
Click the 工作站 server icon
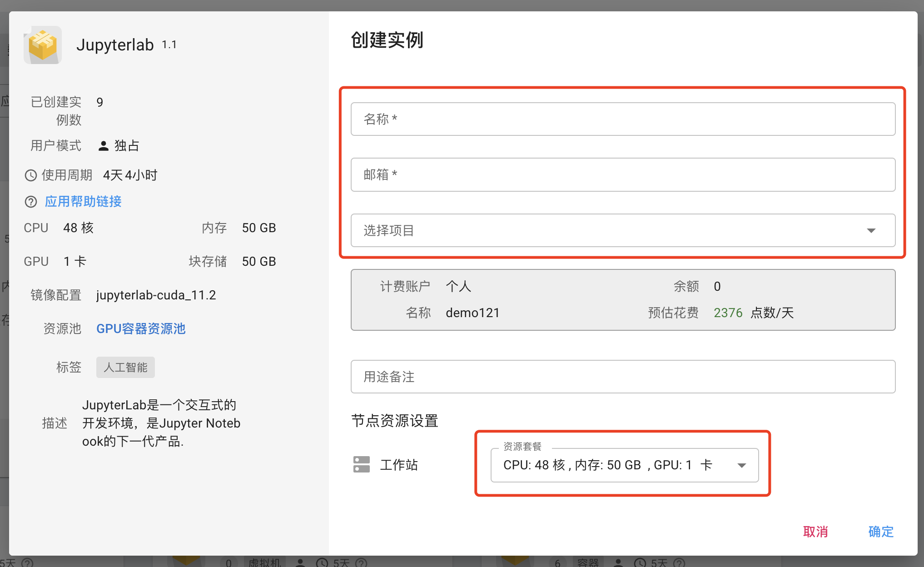362,464
